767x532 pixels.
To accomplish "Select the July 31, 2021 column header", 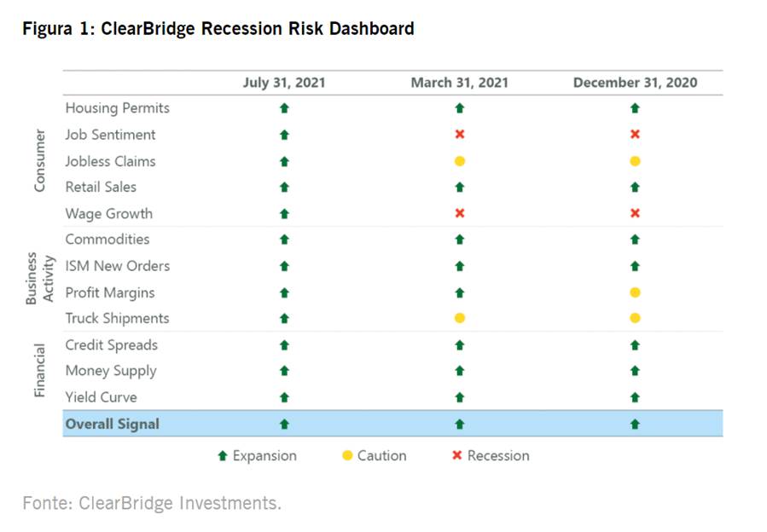I will click(x=285, y=83).
